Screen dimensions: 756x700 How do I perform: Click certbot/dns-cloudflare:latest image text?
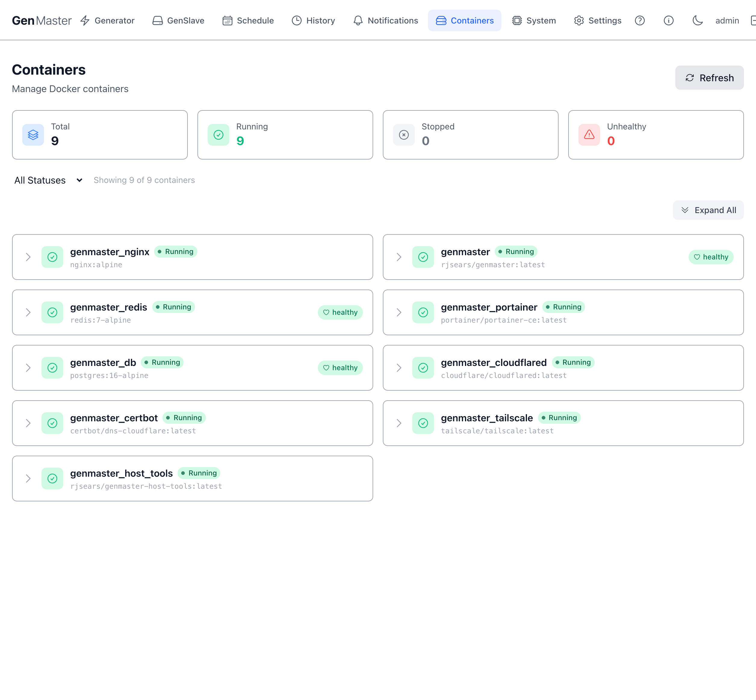133,431
